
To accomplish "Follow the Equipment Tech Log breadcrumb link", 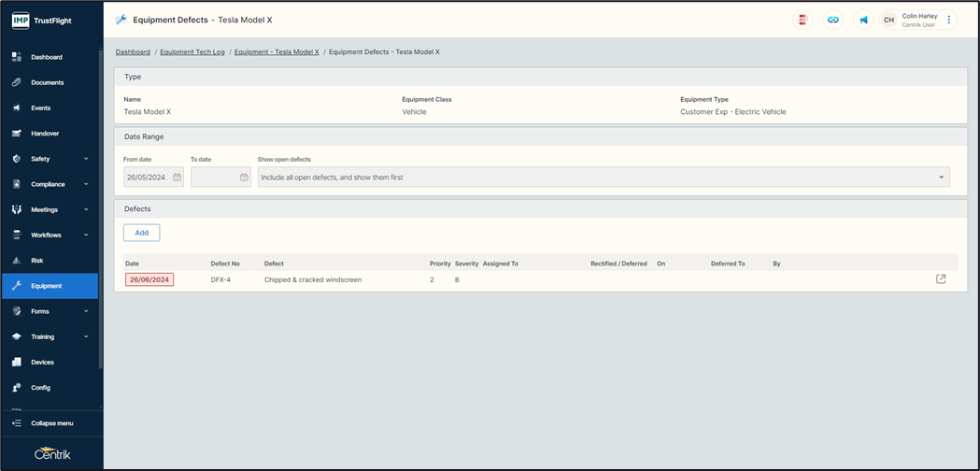I will pyautogui.click(x=193, y=52).
